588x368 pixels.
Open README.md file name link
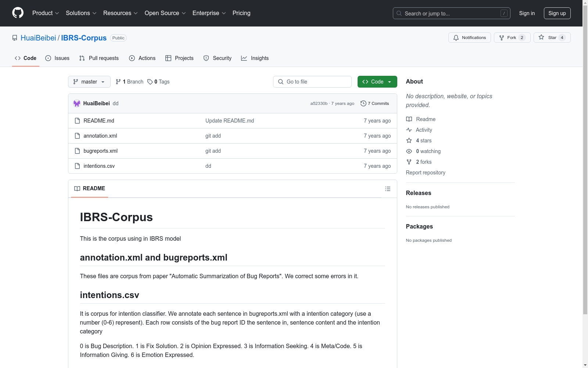coord(99,121)
